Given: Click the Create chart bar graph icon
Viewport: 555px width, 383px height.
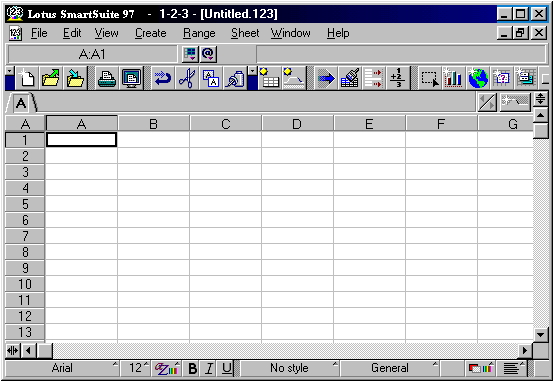Looking at the screenshot, I should (x=453, y=78).
